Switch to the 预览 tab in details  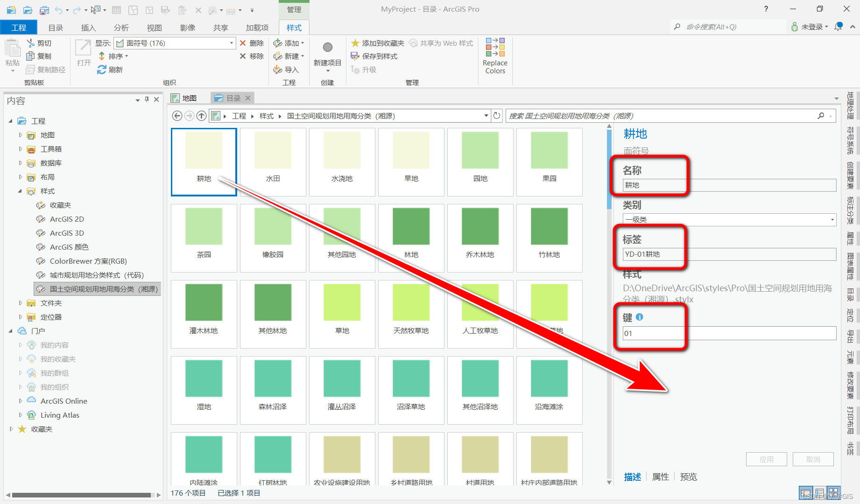[x=688, y=476]
